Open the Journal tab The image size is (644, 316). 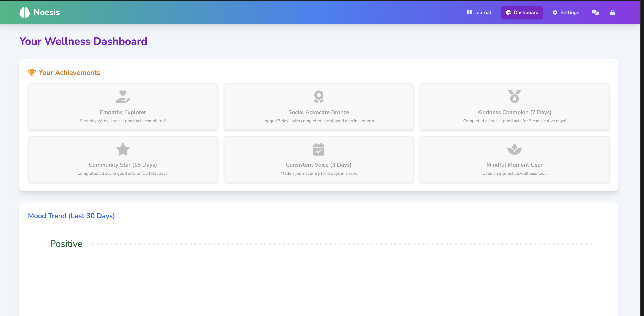pyautogui.click(x=479, y=13)
